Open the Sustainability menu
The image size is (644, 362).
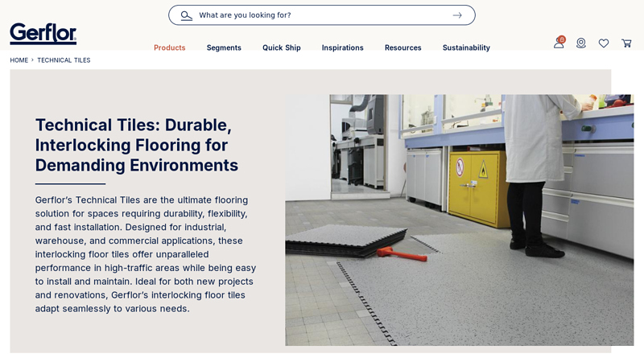[466, 47]
